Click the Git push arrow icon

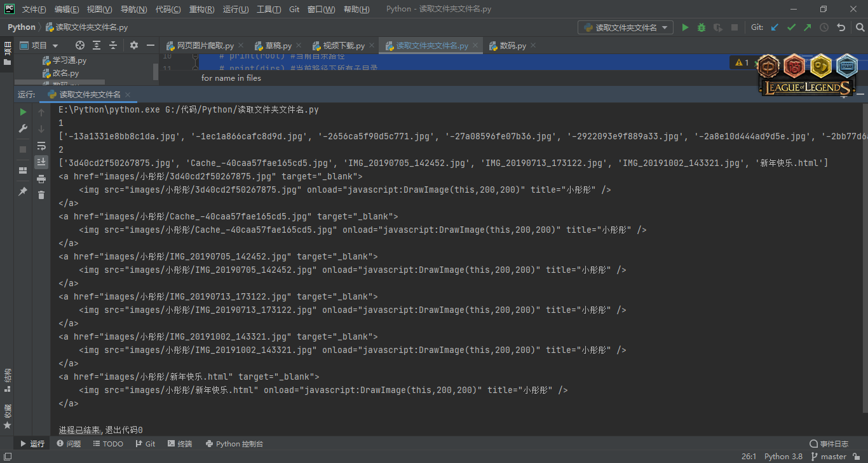tap(808, 27)
